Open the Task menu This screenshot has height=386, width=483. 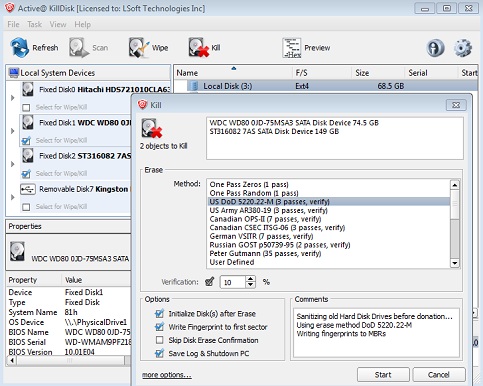[35, 24]
